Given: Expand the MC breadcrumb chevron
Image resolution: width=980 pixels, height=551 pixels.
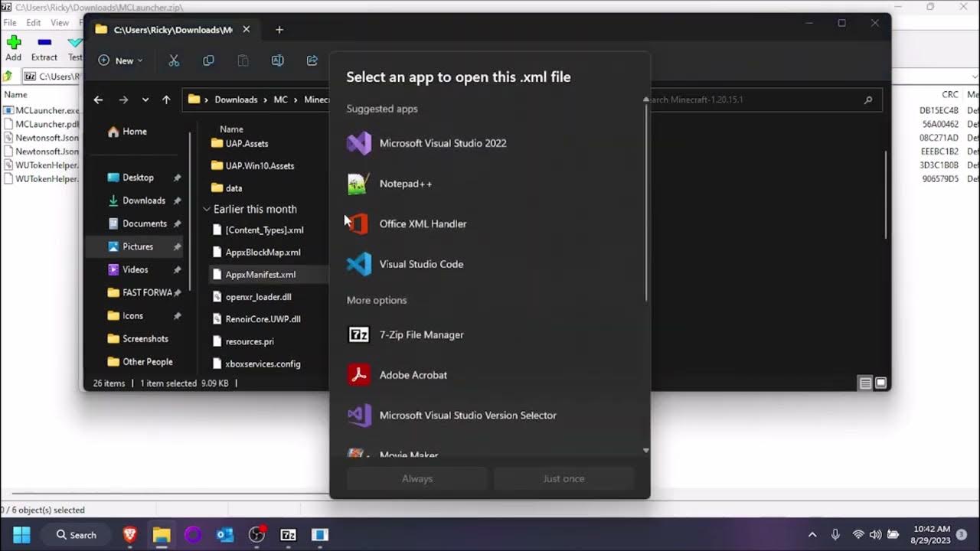Looking at the screenshot, I should [x=296, y=99].
